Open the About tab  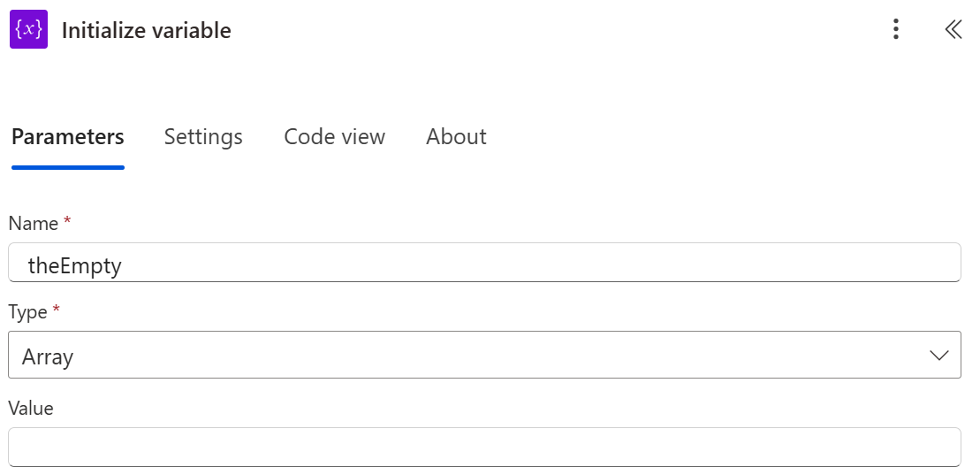(x=456, y=137)
